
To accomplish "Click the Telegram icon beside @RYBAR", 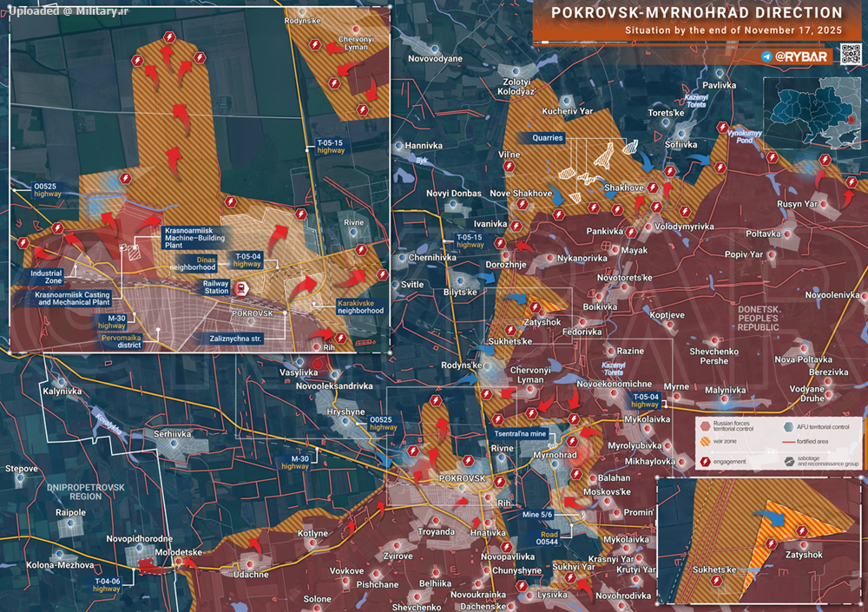I will (766, 56).
